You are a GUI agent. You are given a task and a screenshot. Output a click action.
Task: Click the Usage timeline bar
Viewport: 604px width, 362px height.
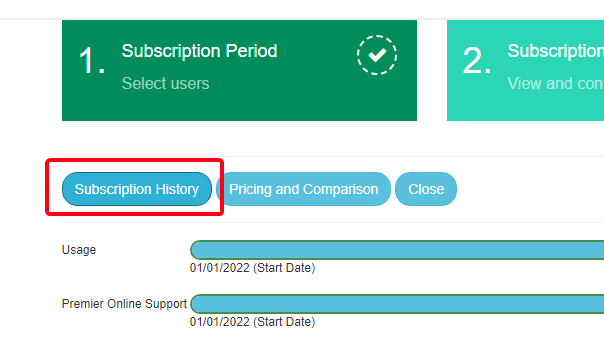397,250
